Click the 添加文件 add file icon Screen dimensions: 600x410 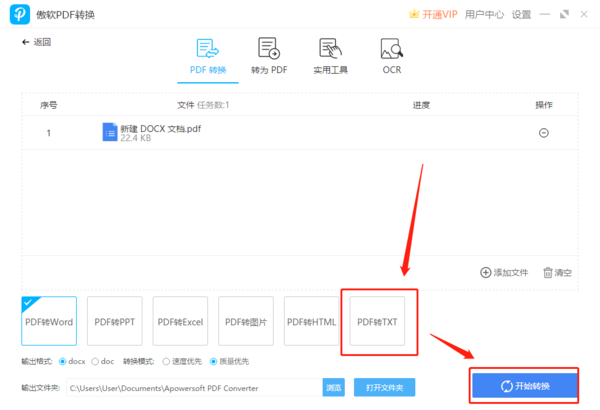coord(486,272)
